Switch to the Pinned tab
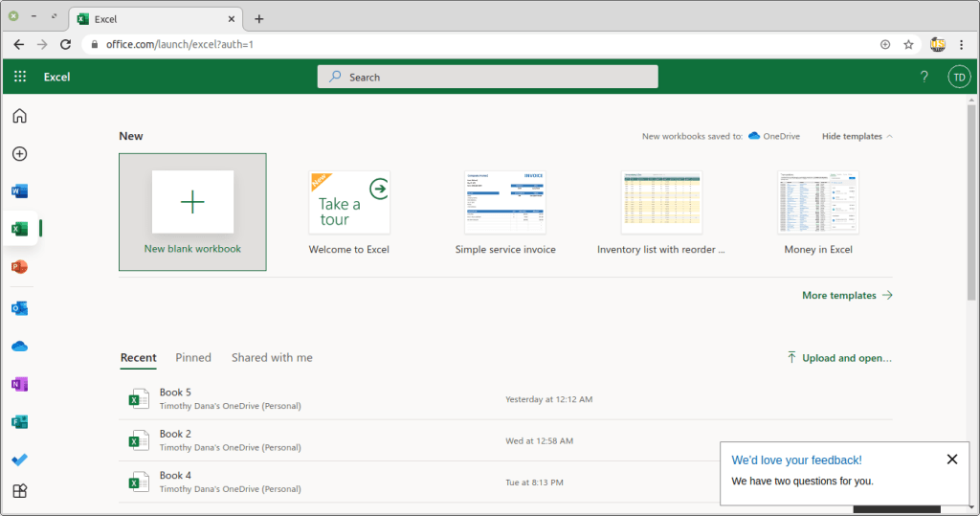The height and width of the screenshot is (516, 980). tap(193, 358)
